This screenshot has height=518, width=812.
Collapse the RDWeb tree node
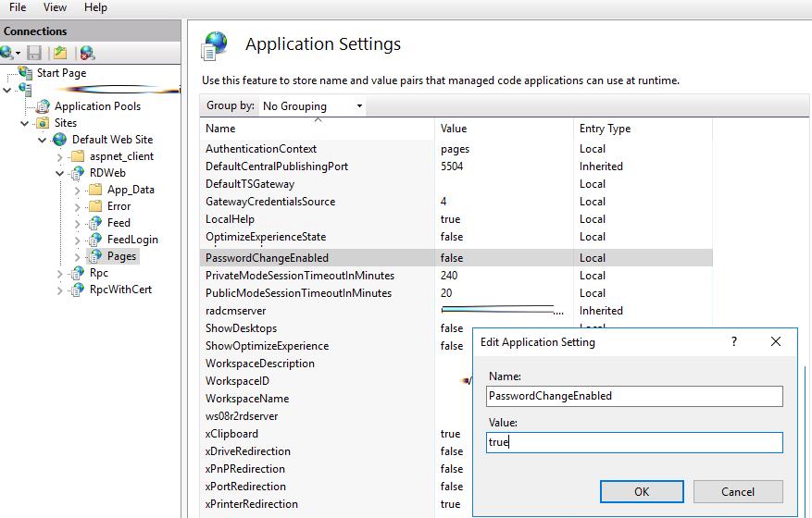[60, 173]
